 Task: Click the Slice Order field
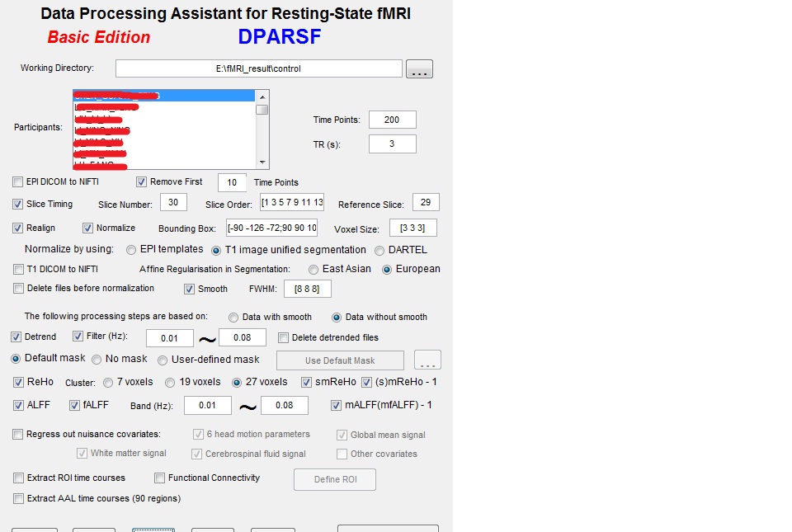(292, 202)
